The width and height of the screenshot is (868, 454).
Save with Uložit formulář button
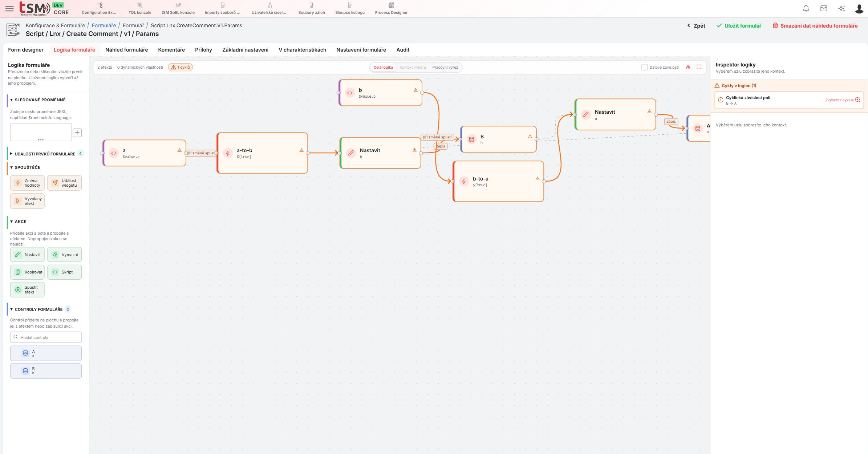(739, 26)
